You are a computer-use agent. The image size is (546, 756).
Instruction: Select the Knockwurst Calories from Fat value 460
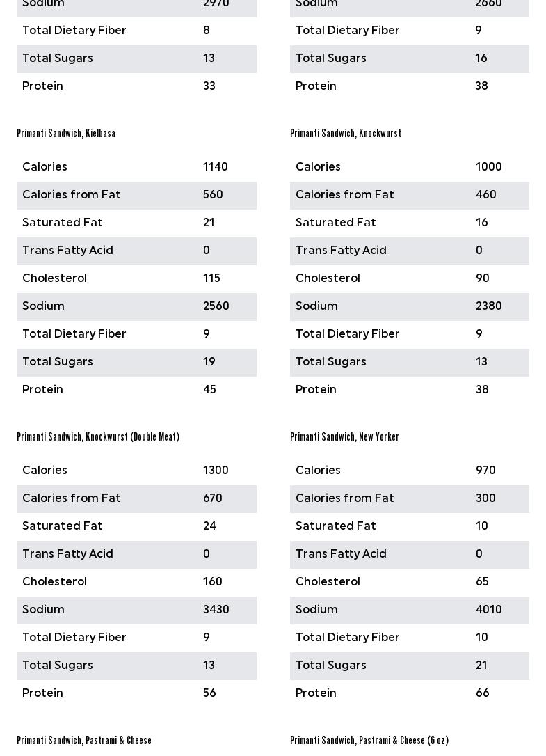pyautogui.click(x=485, y=195)
